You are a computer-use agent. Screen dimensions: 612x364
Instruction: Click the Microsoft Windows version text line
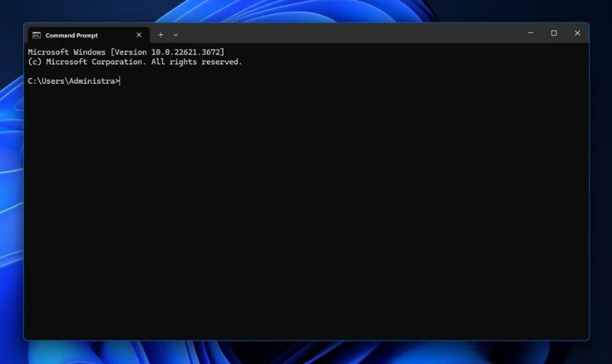[126, 52]
